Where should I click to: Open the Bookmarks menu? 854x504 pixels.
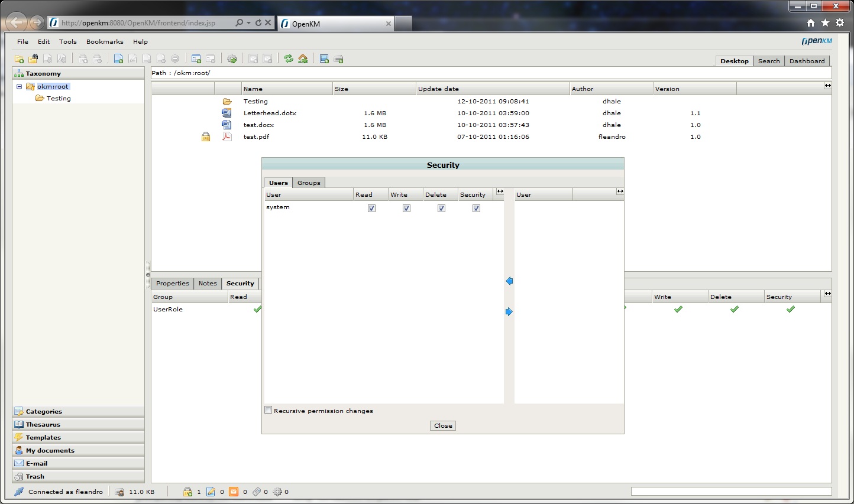(105, 42)
